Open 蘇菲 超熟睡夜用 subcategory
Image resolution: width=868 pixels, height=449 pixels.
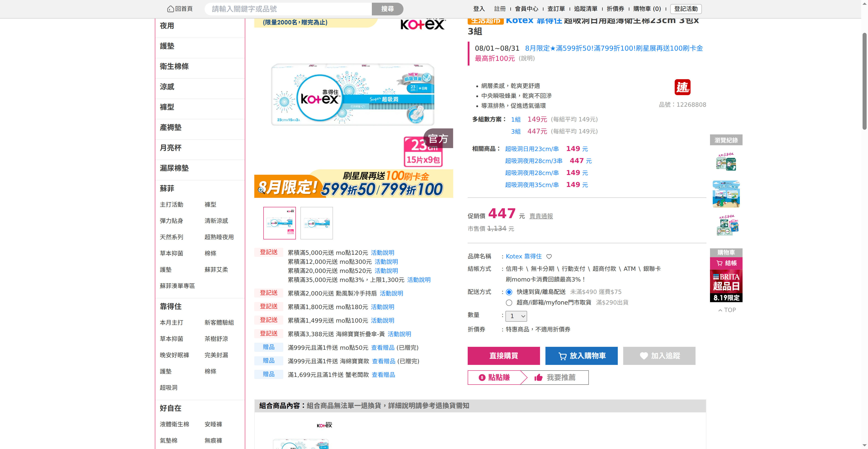pyautogui.click(x=219, y=237)
